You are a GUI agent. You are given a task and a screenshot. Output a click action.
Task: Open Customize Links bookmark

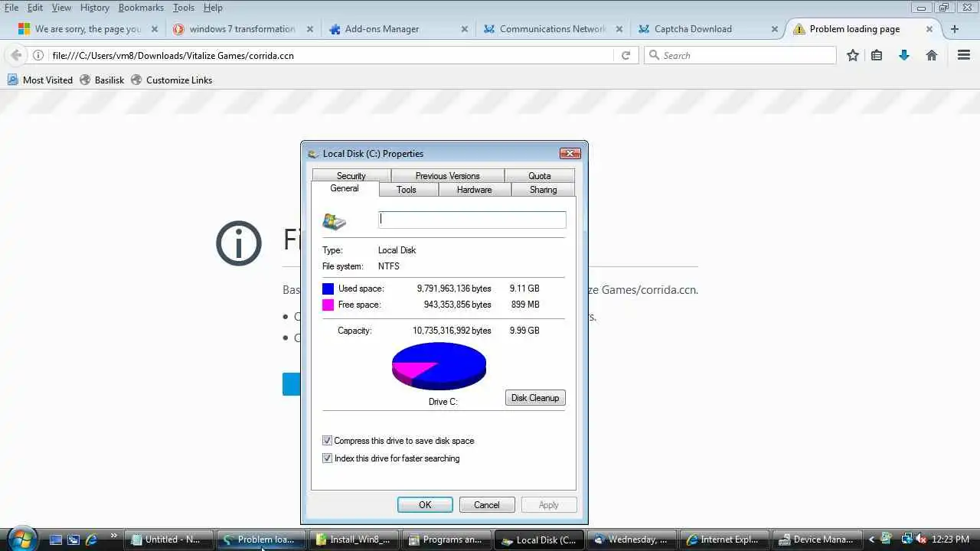(171, 80)
